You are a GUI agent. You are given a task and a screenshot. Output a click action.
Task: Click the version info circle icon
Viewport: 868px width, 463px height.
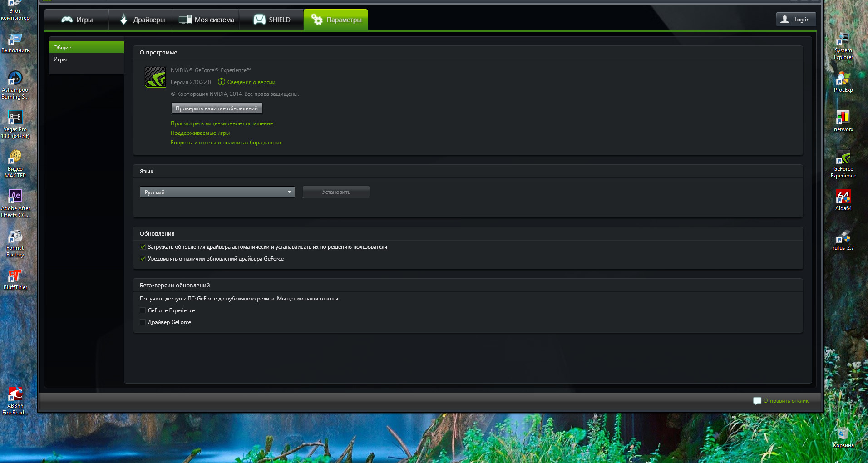(222, 82)
